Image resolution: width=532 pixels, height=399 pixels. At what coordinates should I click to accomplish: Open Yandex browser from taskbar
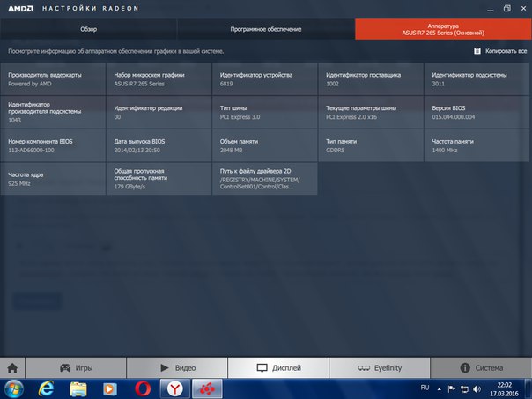click(x=174, y=388)
